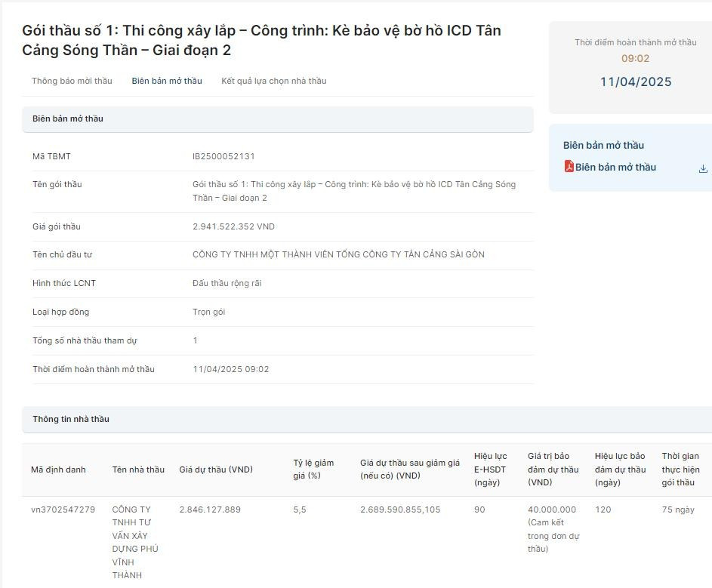Click the download icon beside Biên bản mở thầu
712x588 pixels.
tap(703, 168)
